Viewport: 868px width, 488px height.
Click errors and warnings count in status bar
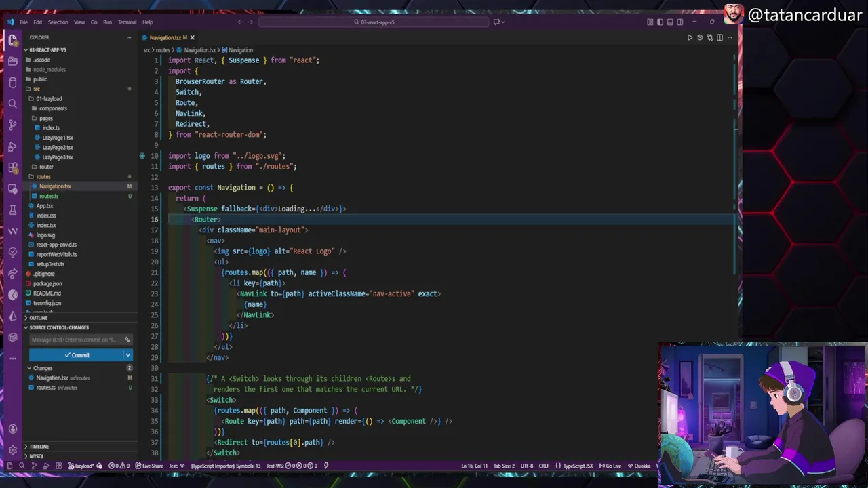tap(119, 466)
